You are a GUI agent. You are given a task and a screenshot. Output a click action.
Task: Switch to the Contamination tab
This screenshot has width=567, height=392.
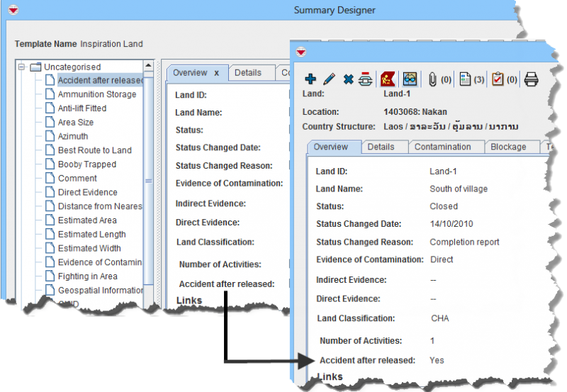click(442, 147)
